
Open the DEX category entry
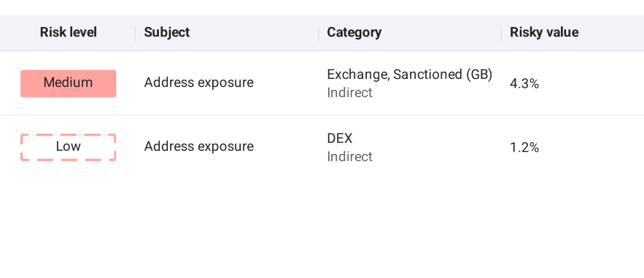(x=340, y=139)
